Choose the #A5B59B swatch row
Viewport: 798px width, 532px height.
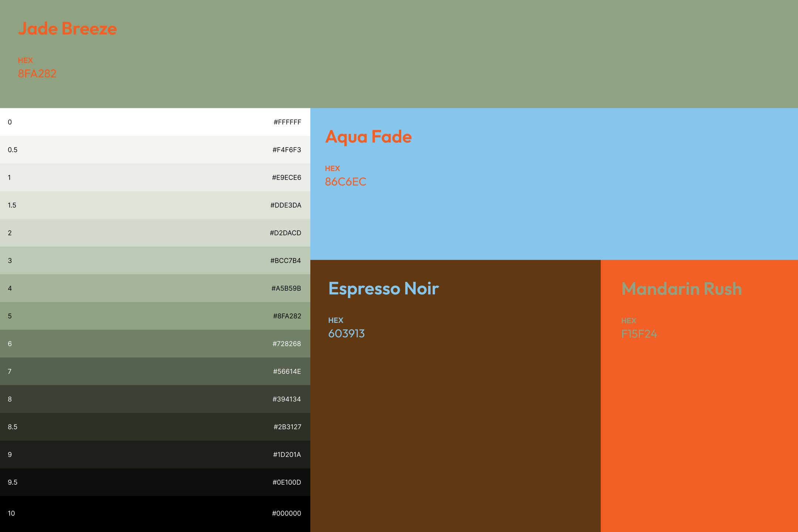point(155,288)
